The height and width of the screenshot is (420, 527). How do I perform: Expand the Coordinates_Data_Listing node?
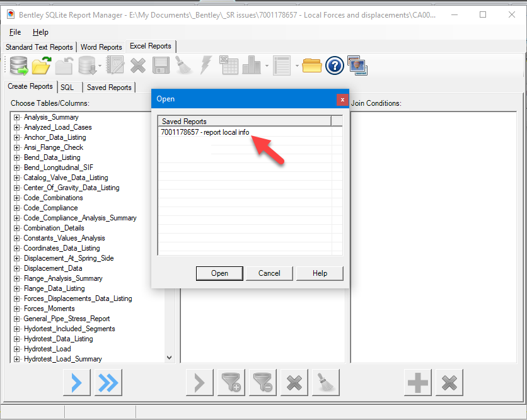pos(16,248)
